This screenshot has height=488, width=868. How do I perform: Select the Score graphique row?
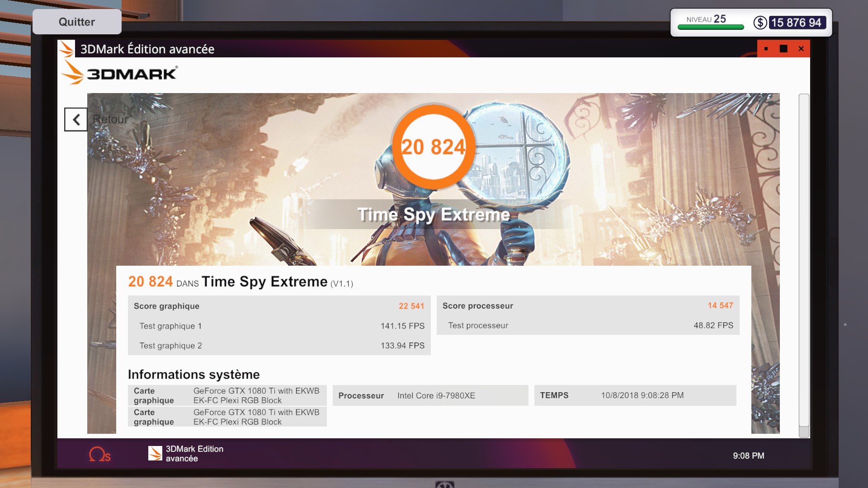[279, 306]
